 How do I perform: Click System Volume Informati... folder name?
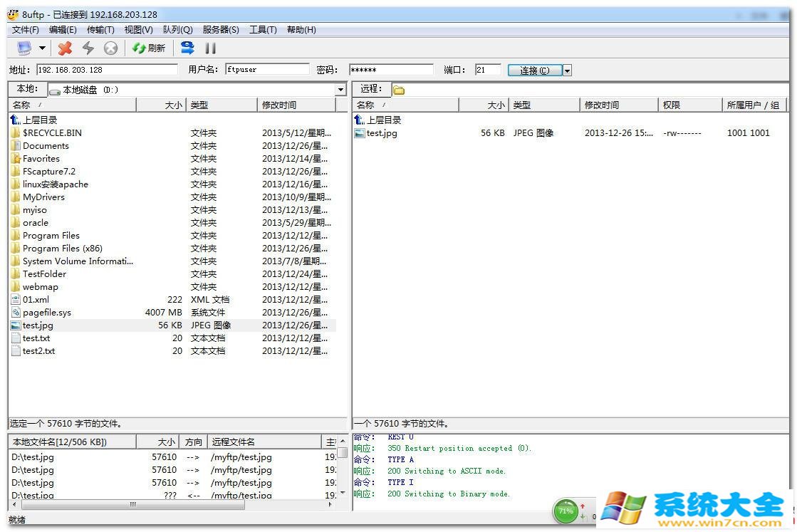78,261
